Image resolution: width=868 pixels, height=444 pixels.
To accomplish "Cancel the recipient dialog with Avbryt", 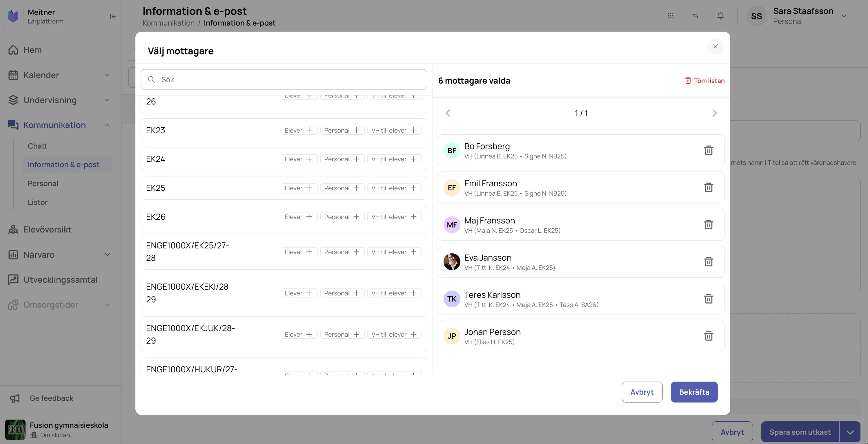I will [642, 392].
